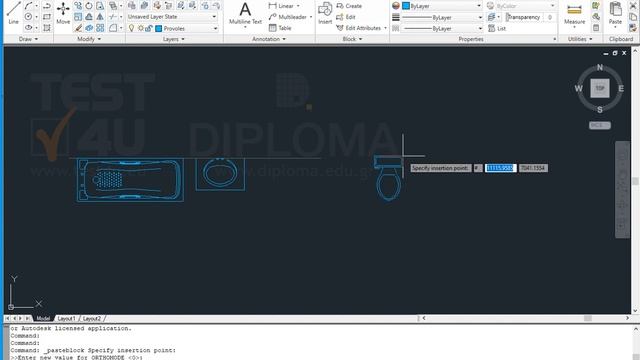
Task: Open the Insert block tool
Action: pos(325,13)
